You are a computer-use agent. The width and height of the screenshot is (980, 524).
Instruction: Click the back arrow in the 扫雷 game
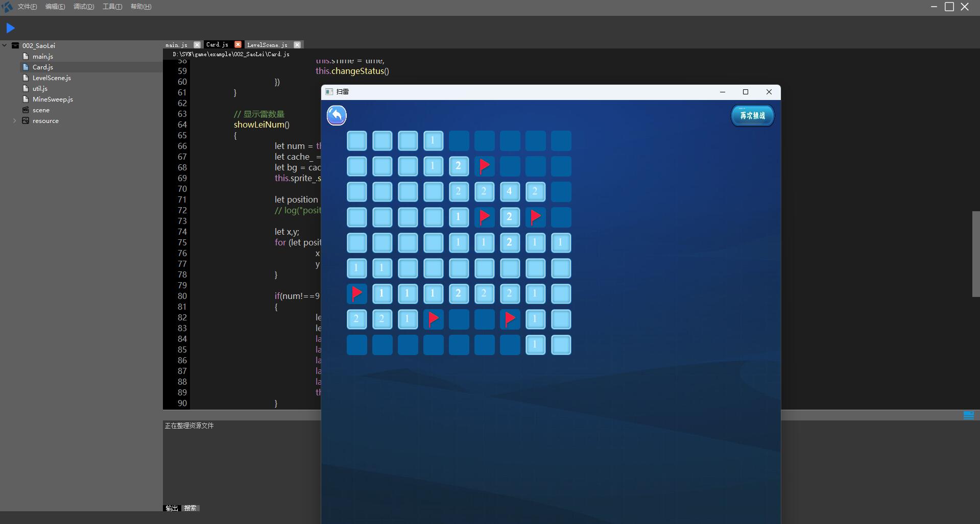tap(337, 115)
